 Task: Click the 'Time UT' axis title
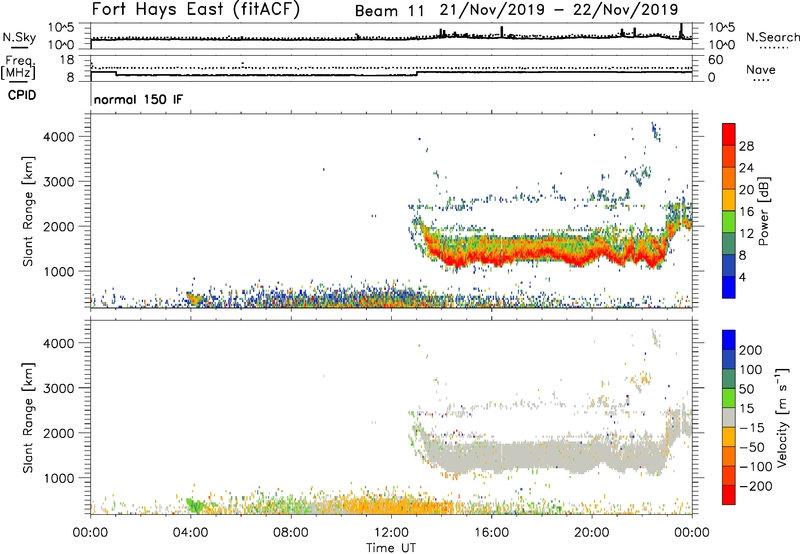tap(391, 548)
